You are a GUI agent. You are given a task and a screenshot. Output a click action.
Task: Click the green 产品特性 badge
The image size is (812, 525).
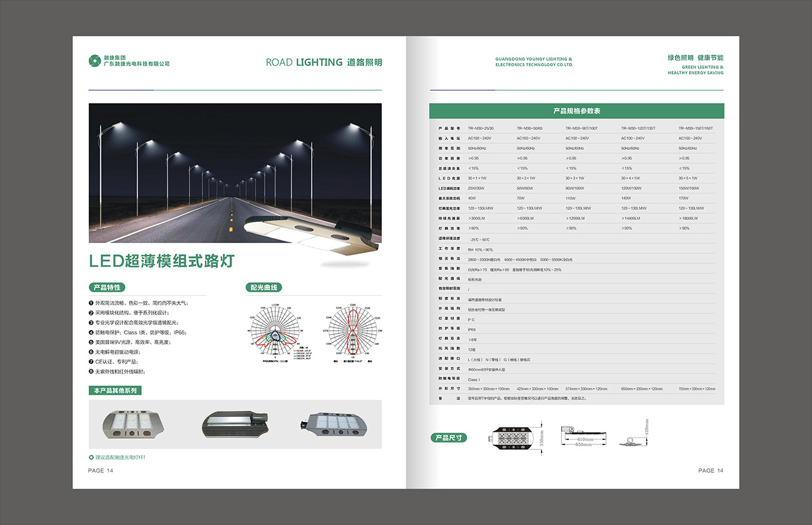107,287
